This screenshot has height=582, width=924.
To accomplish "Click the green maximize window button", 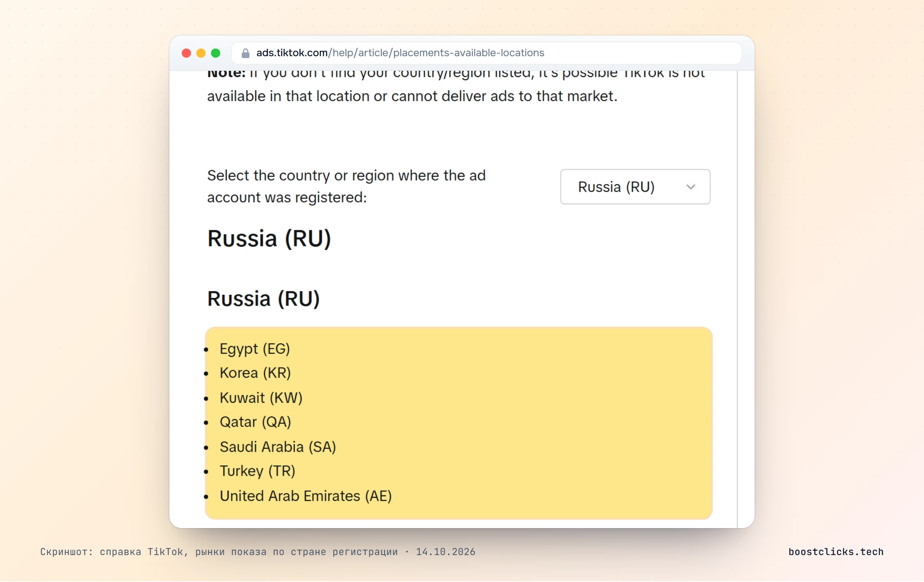I will pyautogui.click(x=216, y=53).
